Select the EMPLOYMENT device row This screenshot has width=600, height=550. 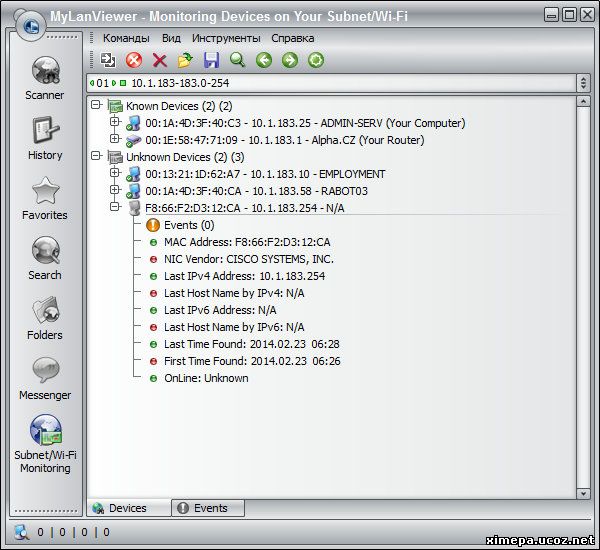(265, 174)
